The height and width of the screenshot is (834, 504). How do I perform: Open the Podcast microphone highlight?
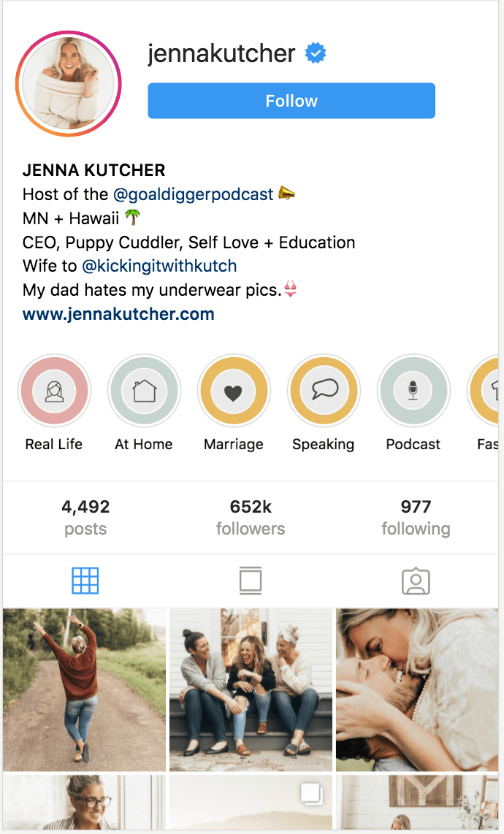413,391
